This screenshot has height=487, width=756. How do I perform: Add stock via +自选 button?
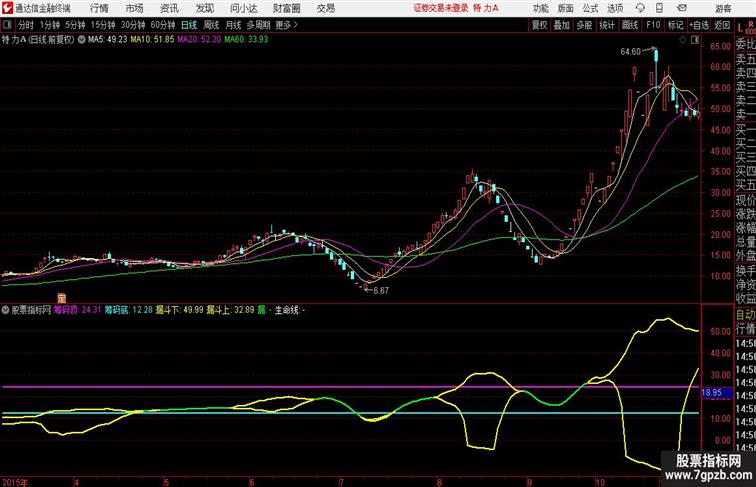pos(699,25)
